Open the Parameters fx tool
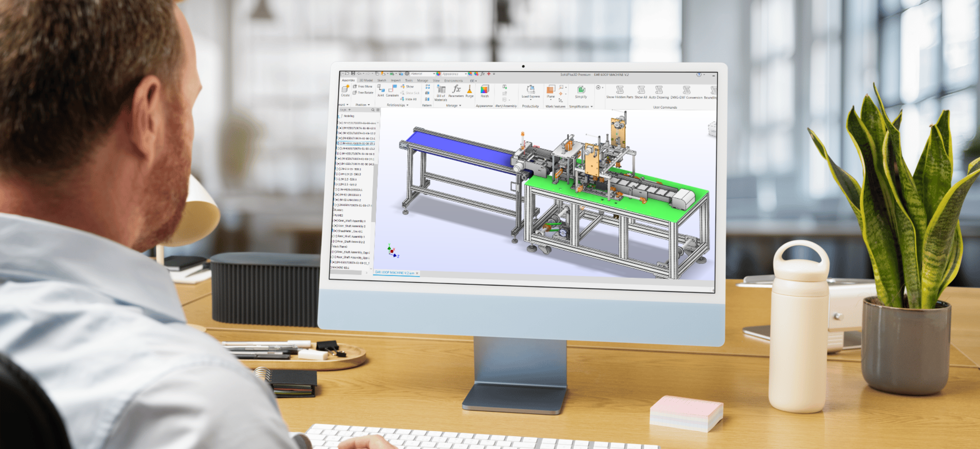This screenshot has height=449, width=980. coord(456,91)
